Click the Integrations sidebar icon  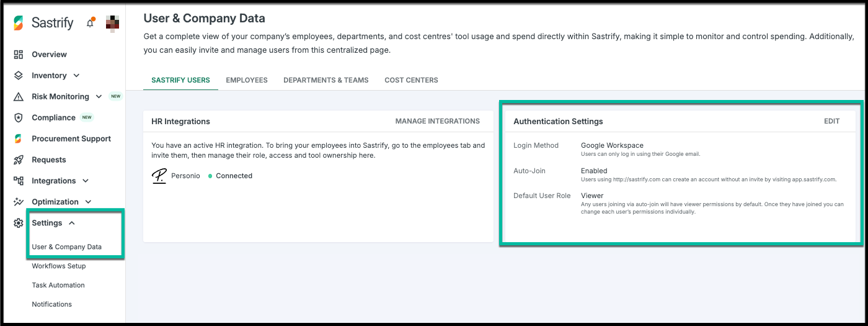(19, 181)
